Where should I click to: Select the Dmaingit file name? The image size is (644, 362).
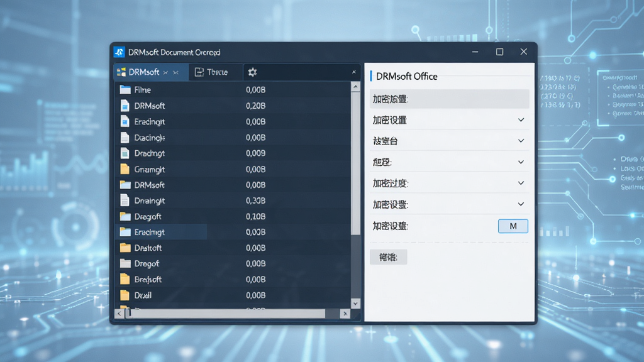(x=150, y=200)
